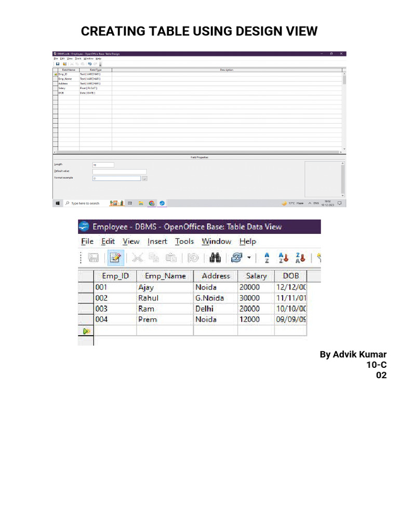Select the Emp_Name column header
The image size is (399, 532).
(x=165, y=276)
